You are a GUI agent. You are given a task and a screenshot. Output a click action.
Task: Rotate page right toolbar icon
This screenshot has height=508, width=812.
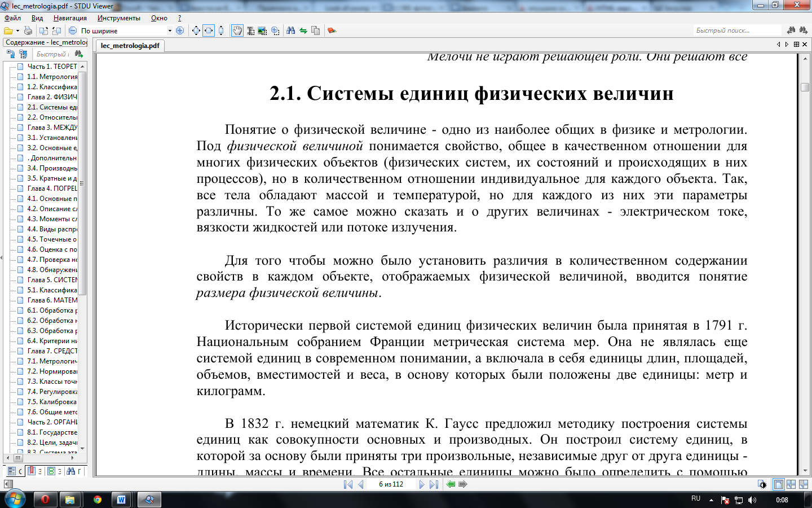coord(56,30)
